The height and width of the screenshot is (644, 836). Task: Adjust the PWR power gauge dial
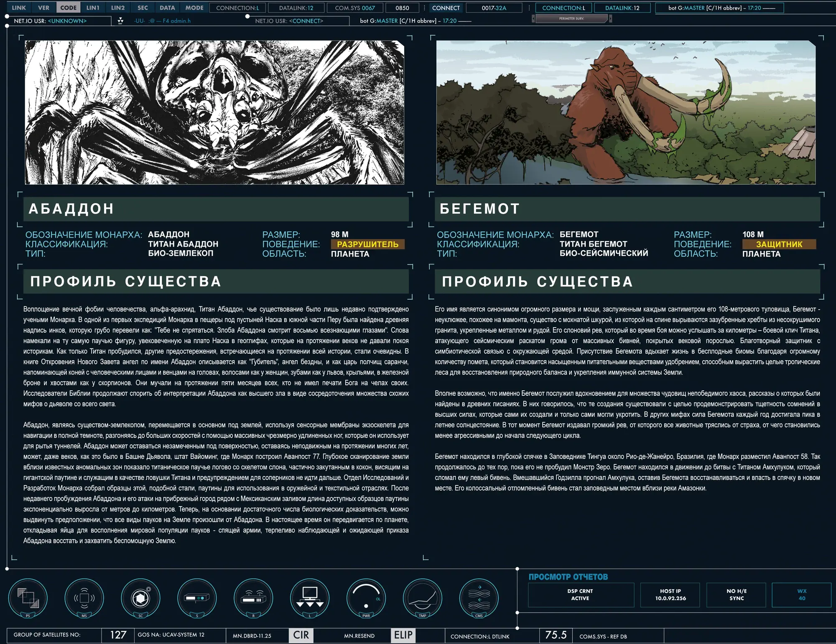[x=366, y=598]
